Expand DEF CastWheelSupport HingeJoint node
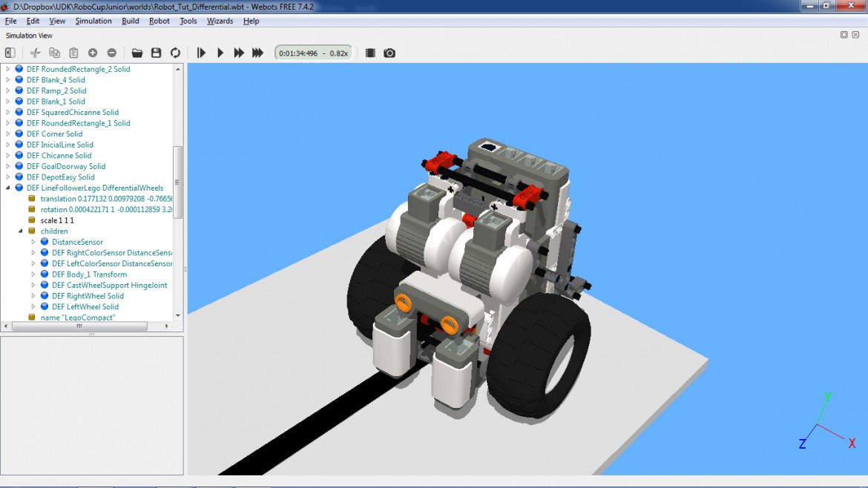The image size is (868, 488). (x=33, y=285)
